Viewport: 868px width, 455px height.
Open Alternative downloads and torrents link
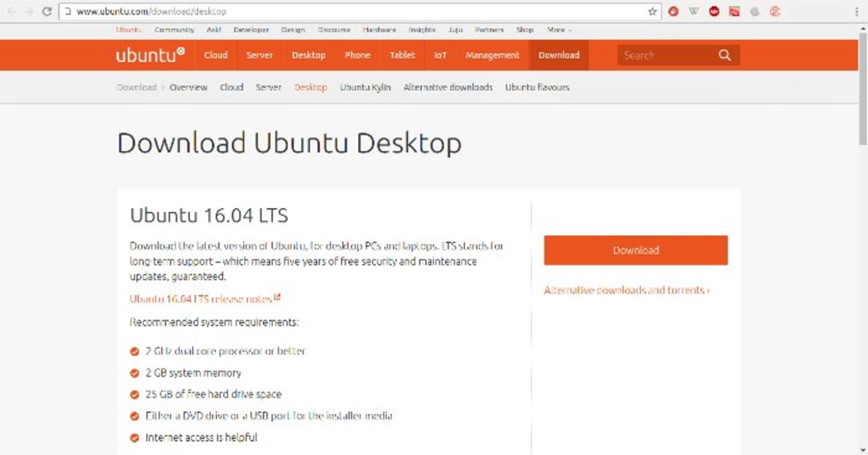coord(627,290)
